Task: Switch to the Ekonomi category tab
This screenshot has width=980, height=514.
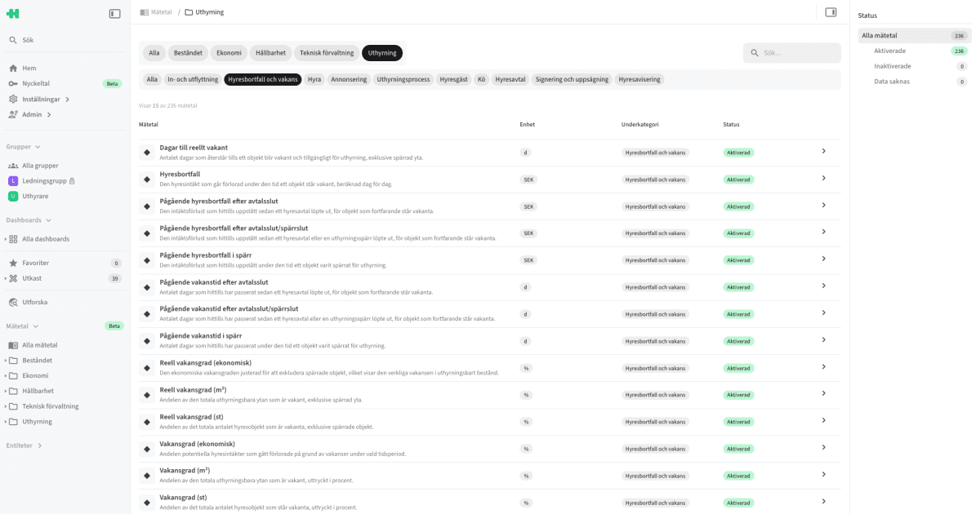Action: click(229, 52)
